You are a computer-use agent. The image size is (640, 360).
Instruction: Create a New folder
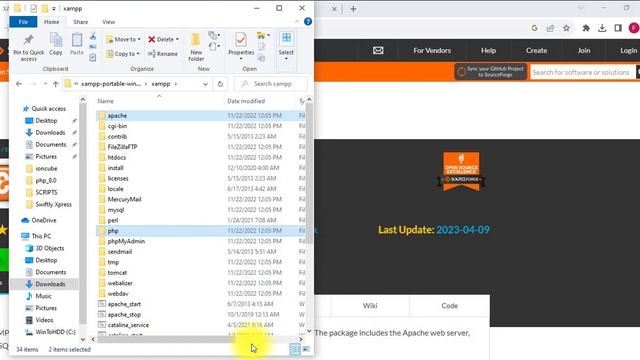[196, 47]
